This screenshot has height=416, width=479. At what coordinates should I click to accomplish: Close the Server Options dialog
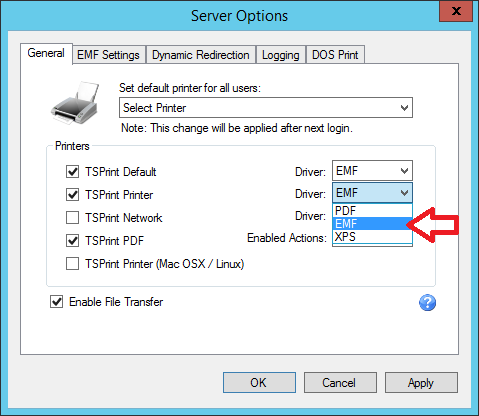click(x=456, y=11)
